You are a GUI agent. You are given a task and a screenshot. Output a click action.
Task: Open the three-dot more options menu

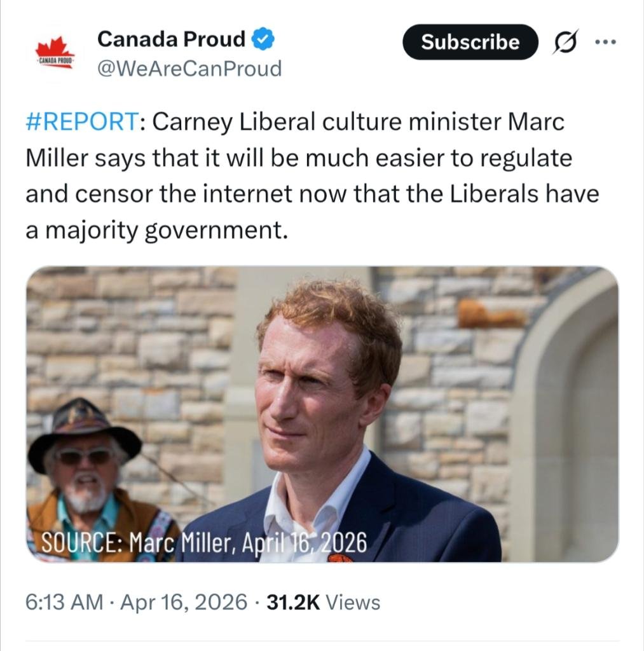[605, 42]
